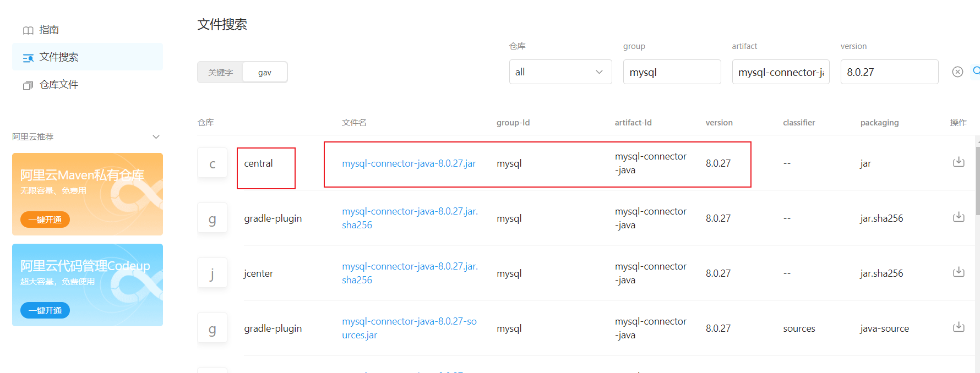Screen dimensions: 980x373
Task: Click the 'jcenter' repository cell
Action: click(x=258, y=273)
